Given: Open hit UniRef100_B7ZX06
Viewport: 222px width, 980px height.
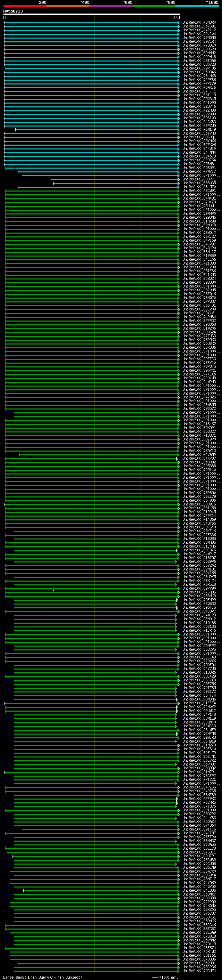Looking at the screenshot, I should pyautogui.click(x=199, y=145).
